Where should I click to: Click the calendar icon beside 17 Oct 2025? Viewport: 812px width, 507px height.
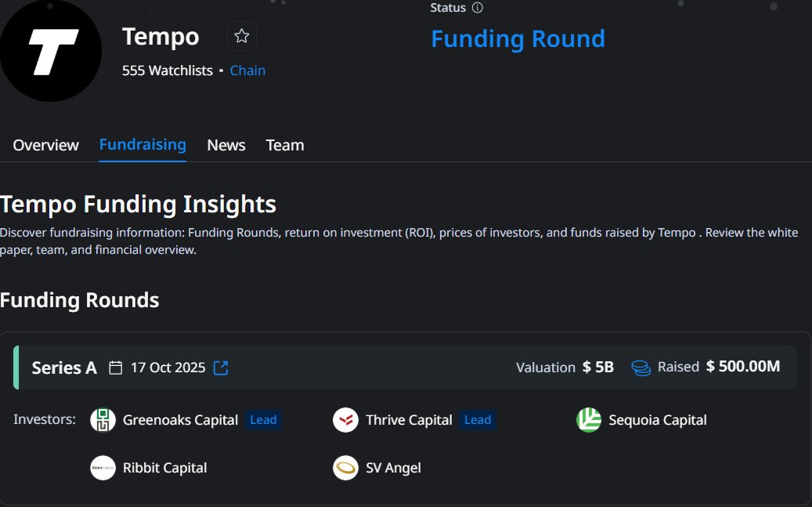[x=115, y=368]
